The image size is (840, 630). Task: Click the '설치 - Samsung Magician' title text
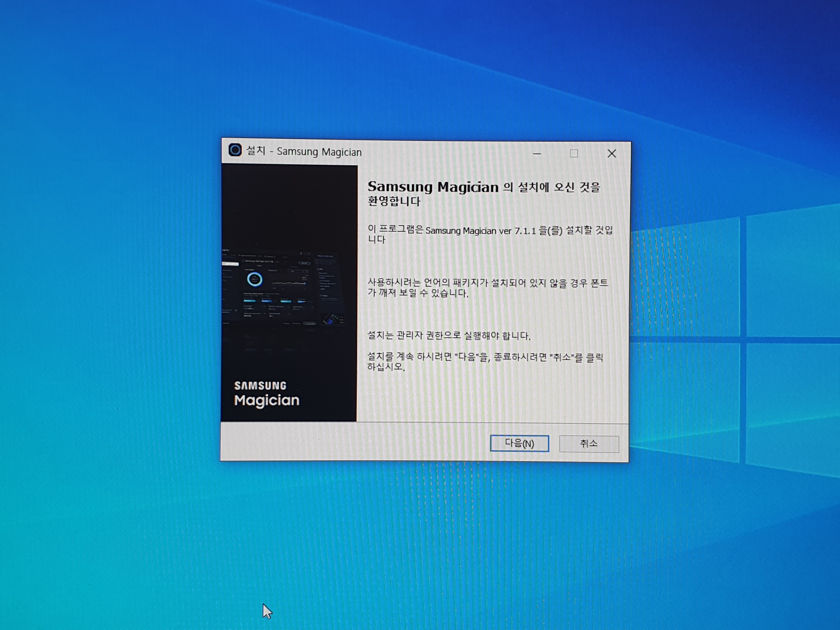click(304, 151)
